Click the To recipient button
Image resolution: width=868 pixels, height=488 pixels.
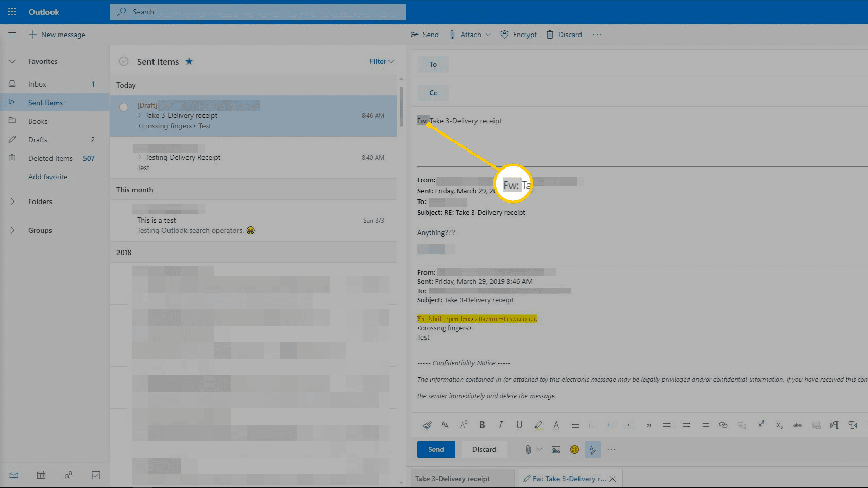[x=433, y=64]
